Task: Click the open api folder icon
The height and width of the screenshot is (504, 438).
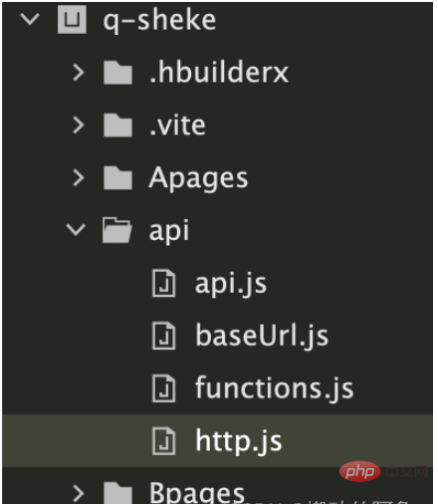Action: 116,230
